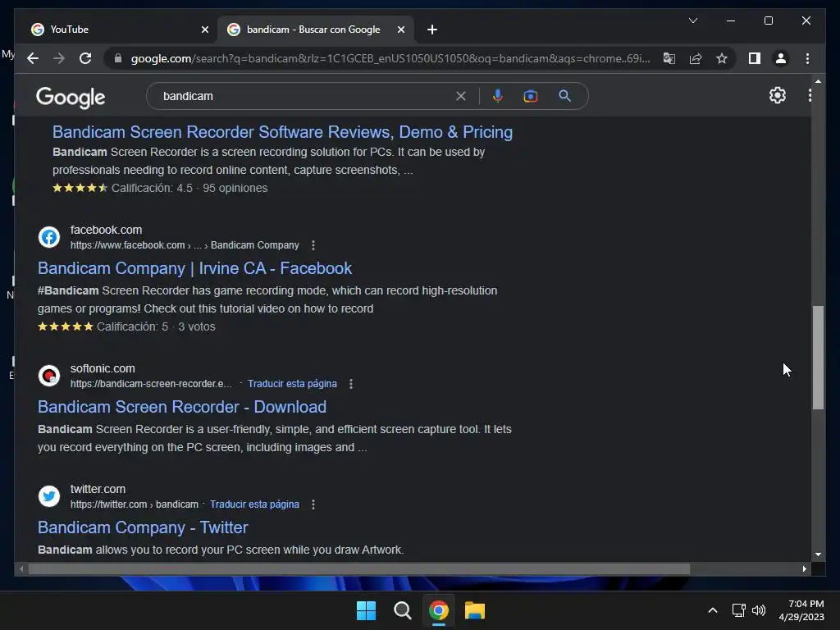
Task: Open the network status tray icon
Action: (739, 610)
